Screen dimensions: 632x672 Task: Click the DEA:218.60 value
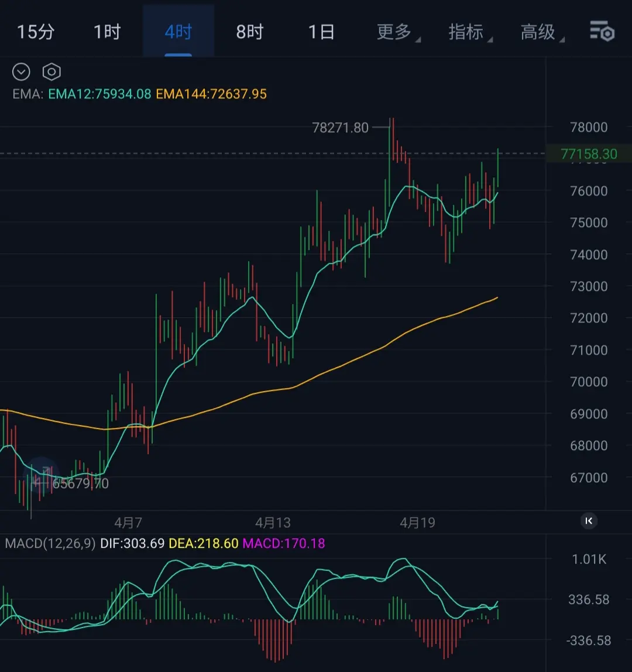coord(204,543)
